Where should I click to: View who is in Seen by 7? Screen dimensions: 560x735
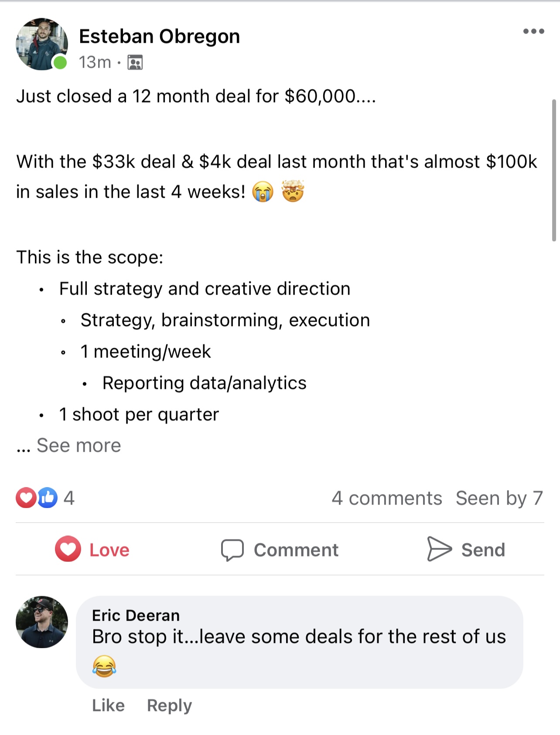click(x=499, y=498)
